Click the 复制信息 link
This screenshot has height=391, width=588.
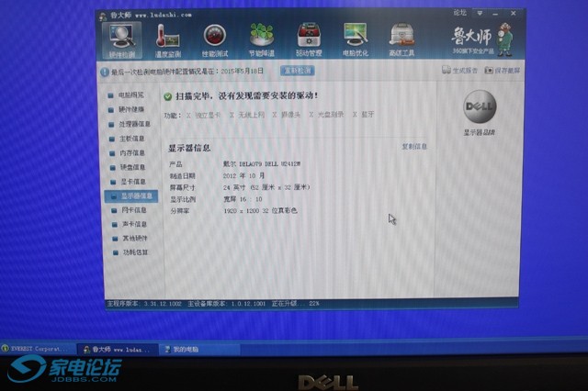click(x=414, y=147)
